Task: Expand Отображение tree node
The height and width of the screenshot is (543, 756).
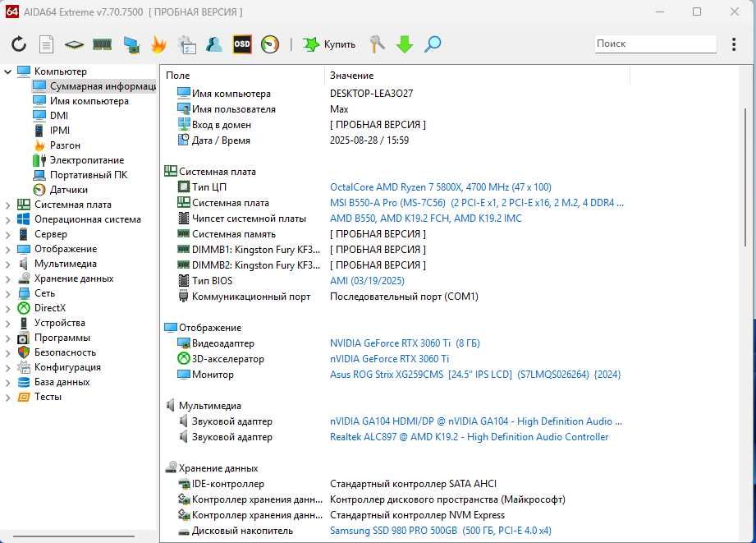Action: click(7, 250)
